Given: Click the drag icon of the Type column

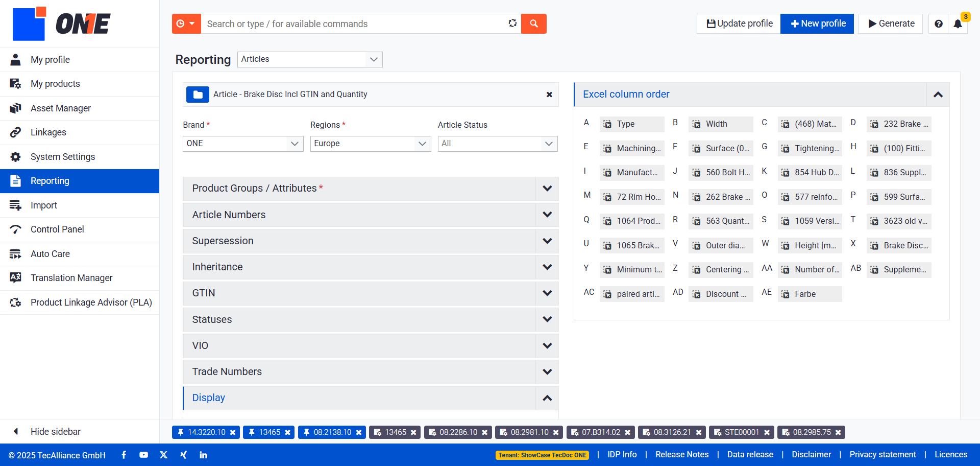Looking at the screenshot, I should click(x=607, y=124).
